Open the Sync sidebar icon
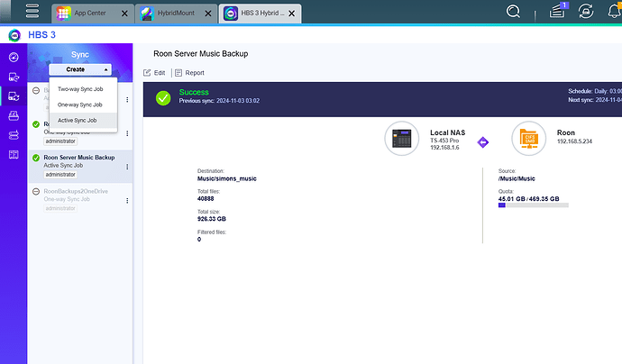The image size is (622, 364). pyautogui.click(x=14, y=96)
